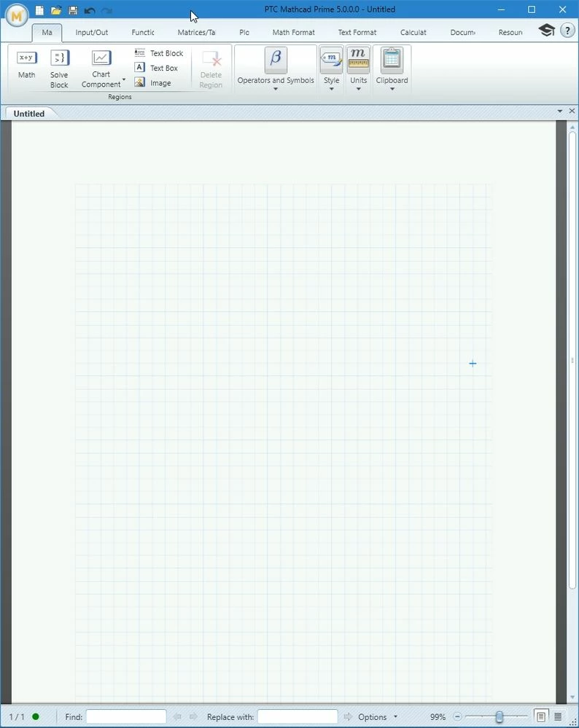Click the Text Block icon
Viewport: 579px width, 728px height.
click(x=139, y=52)
